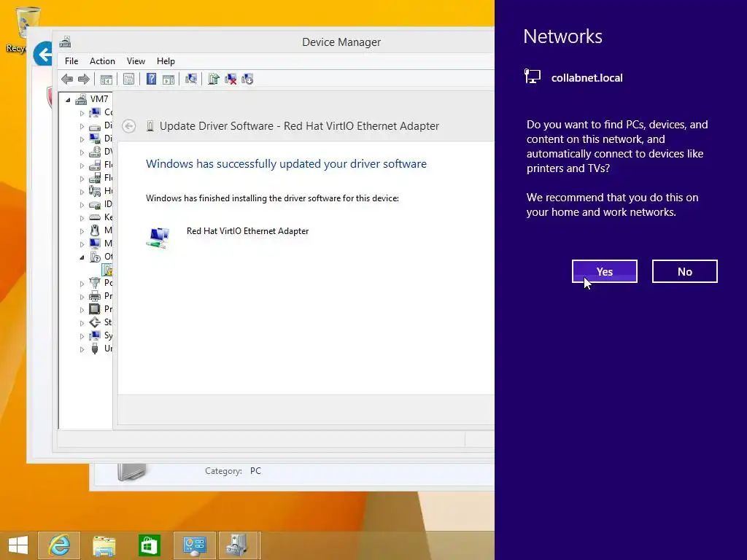Viewport: 747px width, 560px height.
Task: Select the unknown device with yellow warning icon
Action: pos(107,270)
